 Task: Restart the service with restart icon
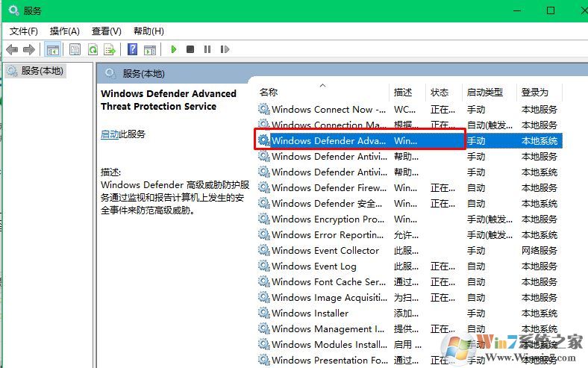pos(225,49)
